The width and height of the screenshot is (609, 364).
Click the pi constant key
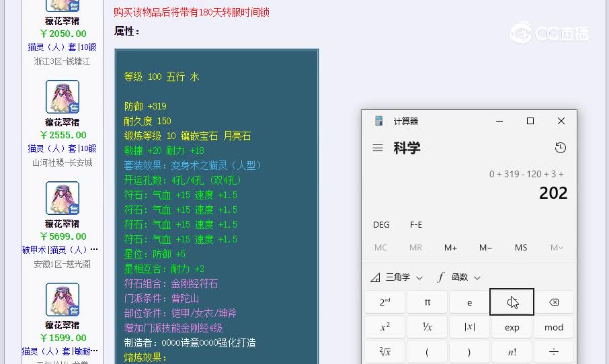(428, 302)
